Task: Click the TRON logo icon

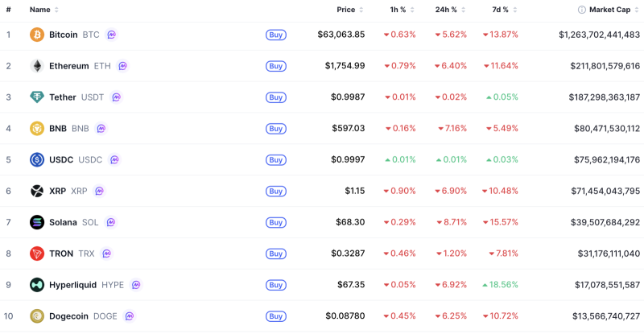Action: [37, 254]
